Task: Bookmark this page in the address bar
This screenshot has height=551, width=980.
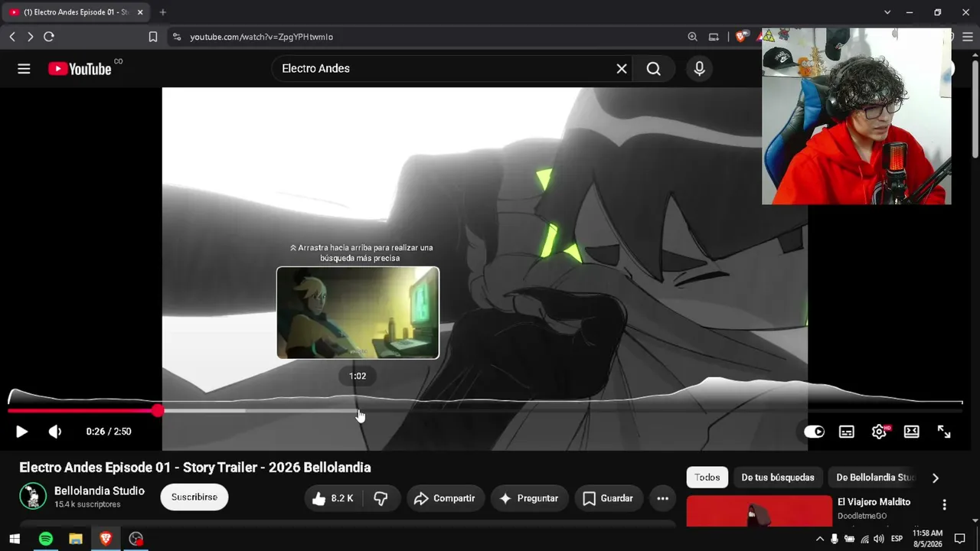Action: (x=153, y=37)
